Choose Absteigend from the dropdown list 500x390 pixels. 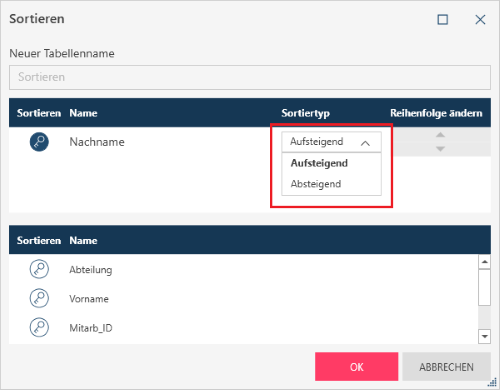tap(316, 184)
